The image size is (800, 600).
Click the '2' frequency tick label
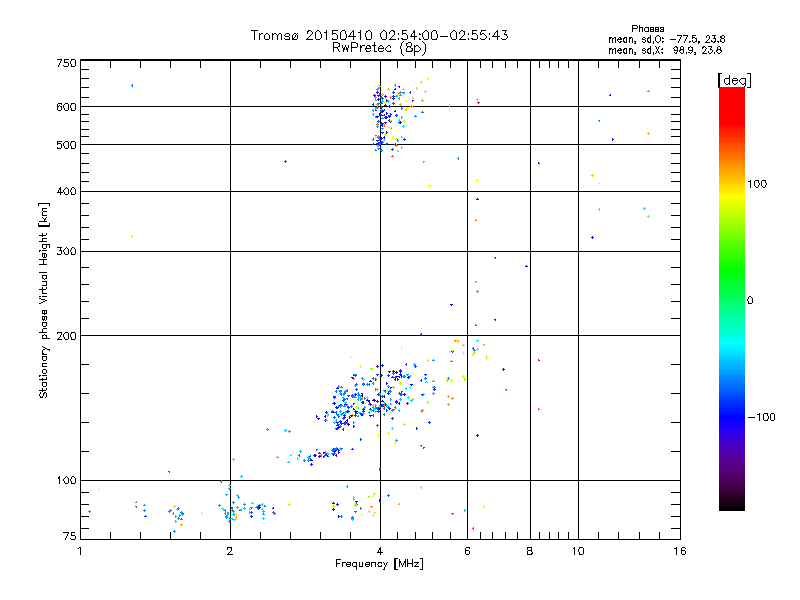click(230, 551)
